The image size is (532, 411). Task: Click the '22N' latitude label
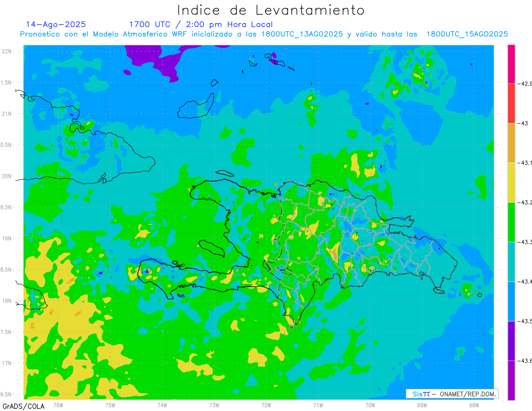pos(7,51)
